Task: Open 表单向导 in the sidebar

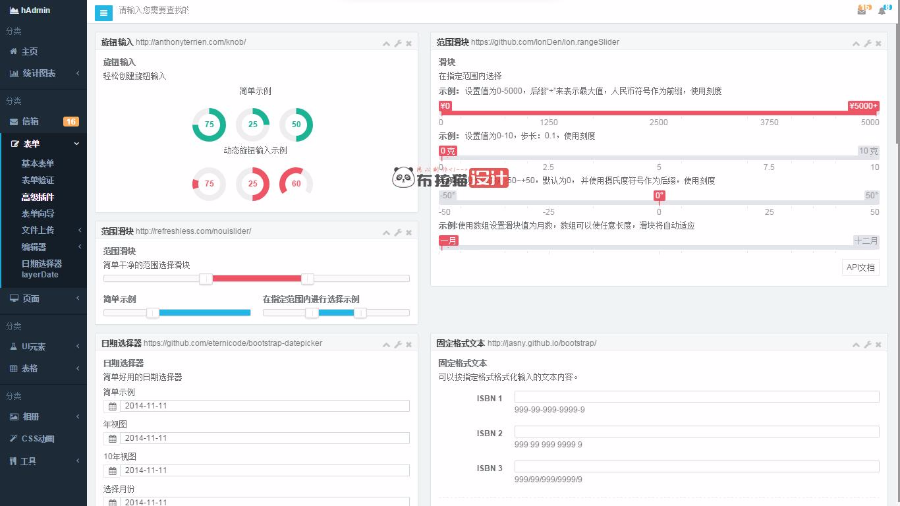Action: click(x=38, y=213)
